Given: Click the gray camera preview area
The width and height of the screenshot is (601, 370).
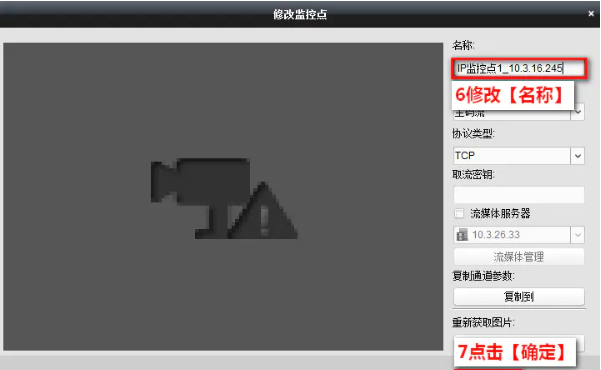Looking at the screenshot, I should coord(223,196).
